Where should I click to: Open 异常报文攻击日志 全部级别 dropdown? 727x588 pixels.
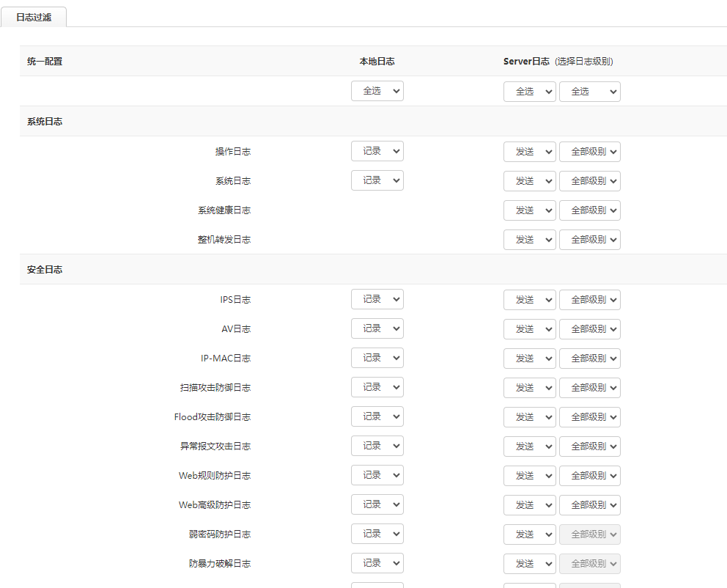(590, 446)
